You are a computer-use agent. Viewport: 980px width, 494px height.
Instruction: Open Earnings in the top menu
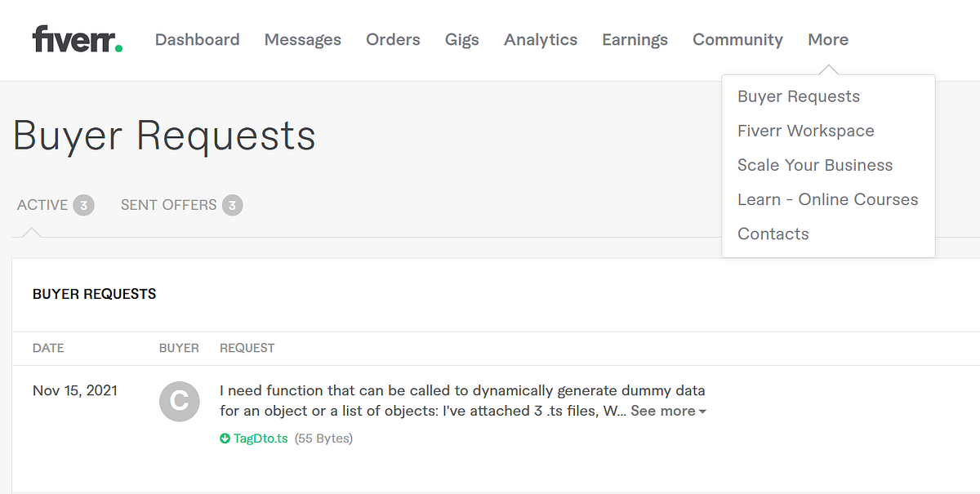(635, 39)
